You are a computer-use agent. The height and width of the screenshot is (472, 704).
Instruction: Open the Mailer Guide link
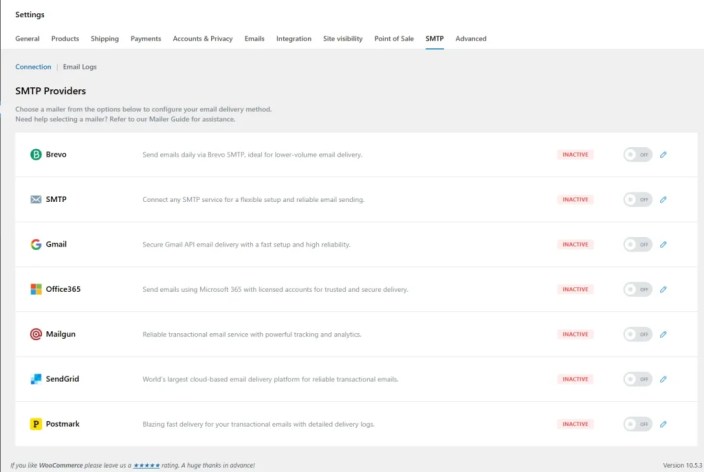(x=168, y=119)
